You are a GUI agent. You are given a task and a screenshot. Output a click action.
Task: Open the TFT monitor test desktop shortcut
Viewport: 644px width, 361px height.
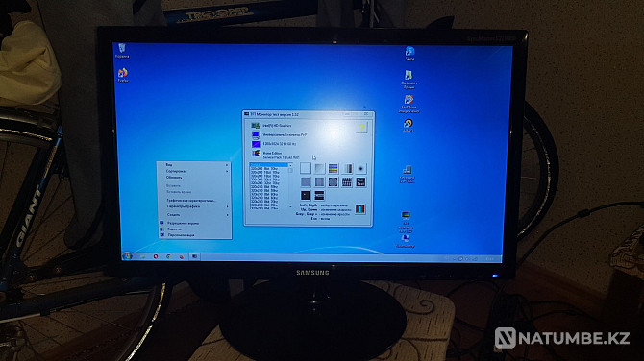click(406, 222)
